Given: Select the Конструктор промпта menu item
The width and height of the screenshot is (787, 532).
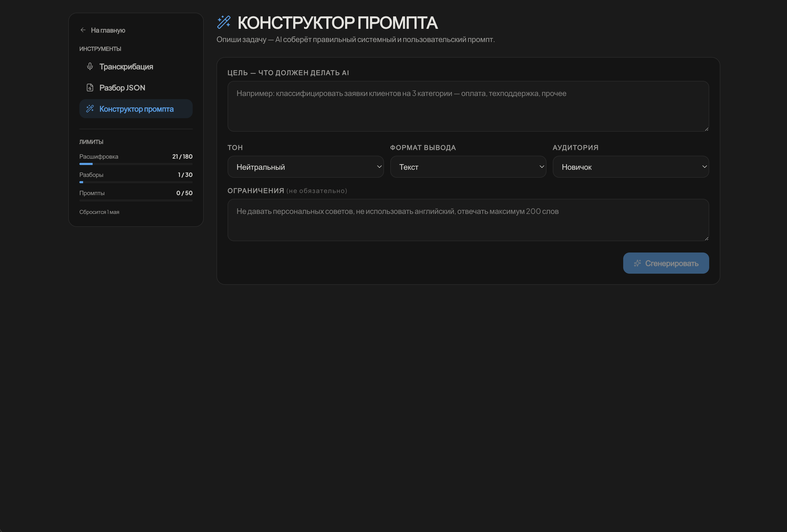Looking at the screenshot, I should (x=137, y=109).
